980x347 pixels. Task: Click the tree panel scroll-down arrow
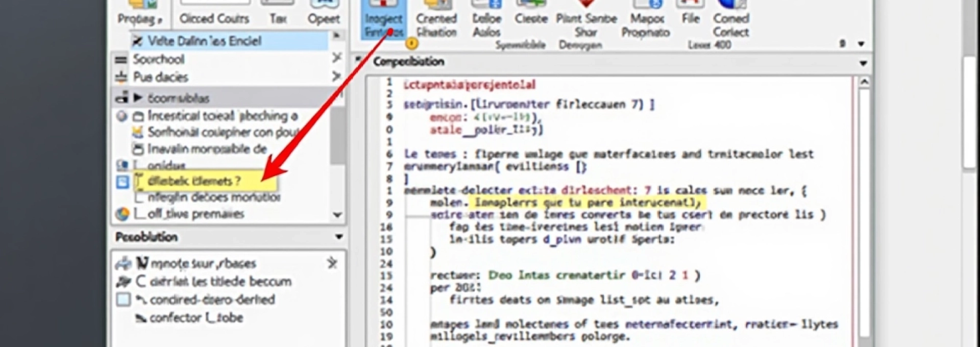(337, 215)
